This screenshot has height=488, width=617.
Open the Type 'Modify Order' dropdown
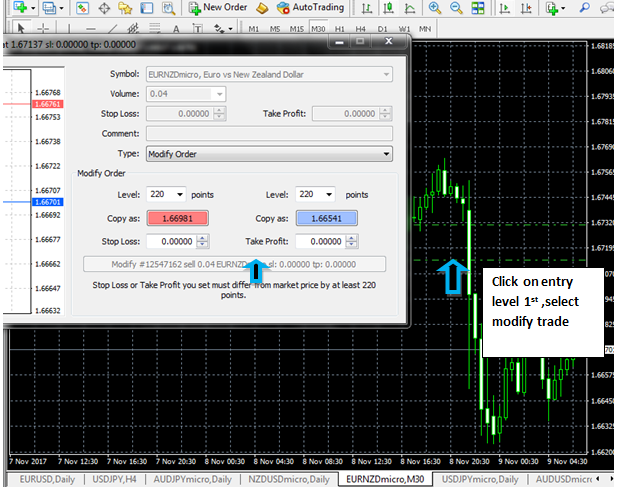pyautogui.click(x=268, y=154)
